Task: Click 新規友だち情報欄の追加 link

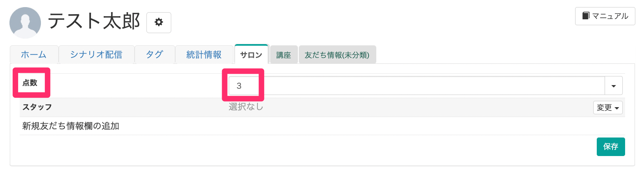Action: pos(71,126)
